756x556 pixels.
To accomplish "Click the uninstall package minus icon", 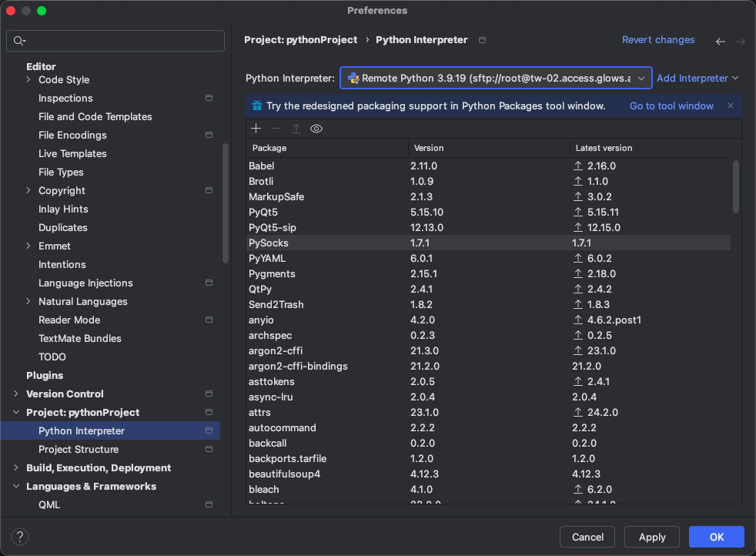I will tap(276, 129).
